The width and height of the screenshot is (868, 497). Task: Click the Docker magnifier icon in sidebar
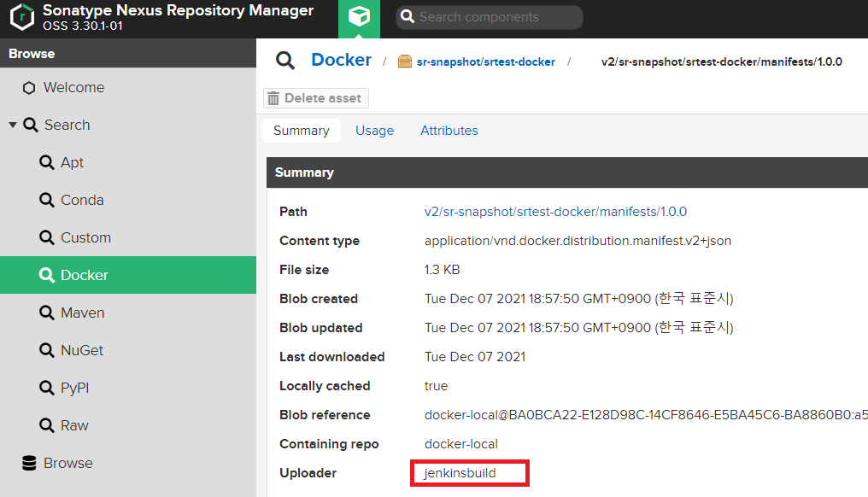coord(47,275)
